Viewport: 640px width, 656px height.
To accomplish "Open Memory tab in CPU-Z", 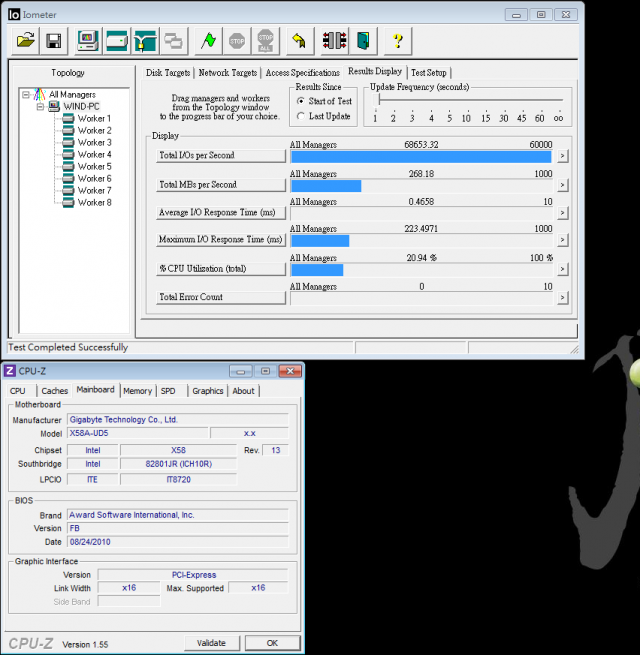I will pyautogui.click(x=137, y=391).
